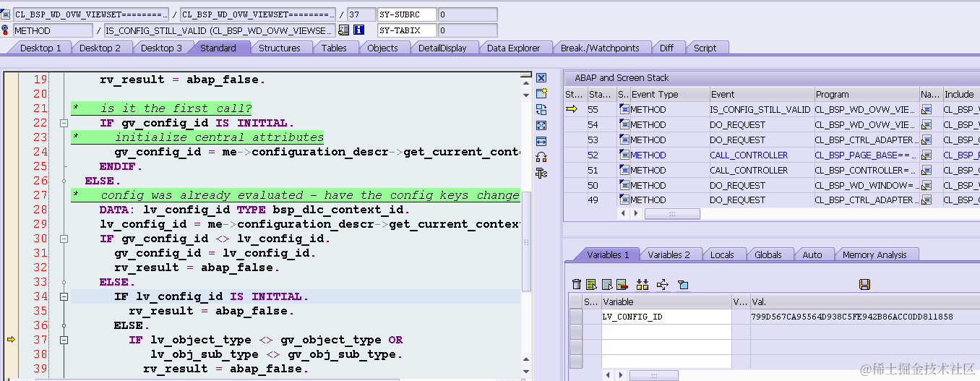Viewport: 980px width, 381px height.
Task: Open the Break./Watchpoints tab
Action: point(601,48)
